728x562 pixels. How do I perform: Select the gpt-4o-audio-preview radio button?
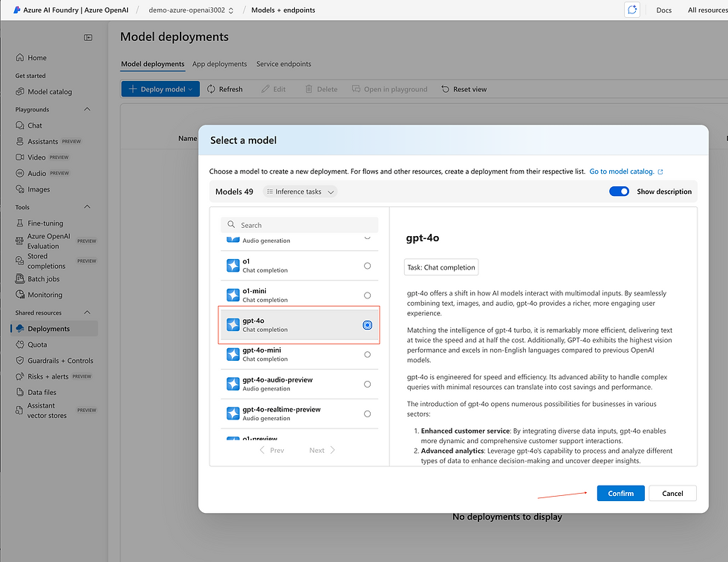(x=367, y=385)
